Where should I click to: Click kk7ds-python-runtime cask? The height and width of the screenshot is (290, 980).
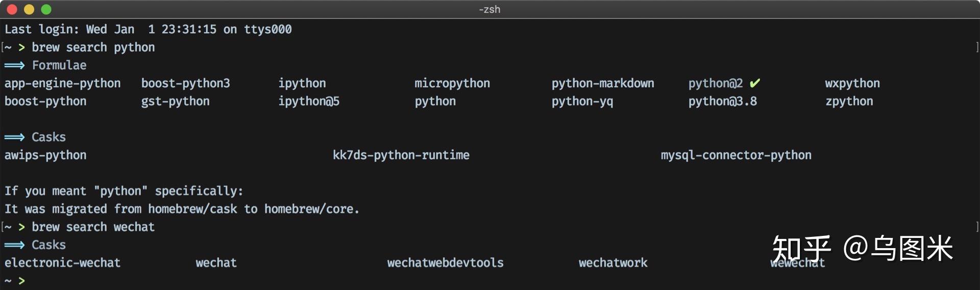[x=401, y=155]
